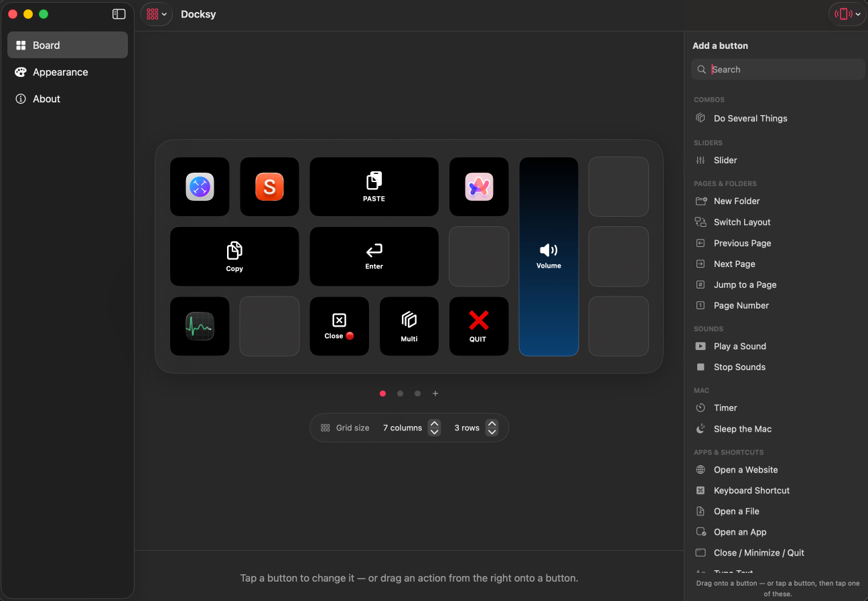Adjust the 7 columns stepper
Screen dimensions: 868x601
pos(434,428)
